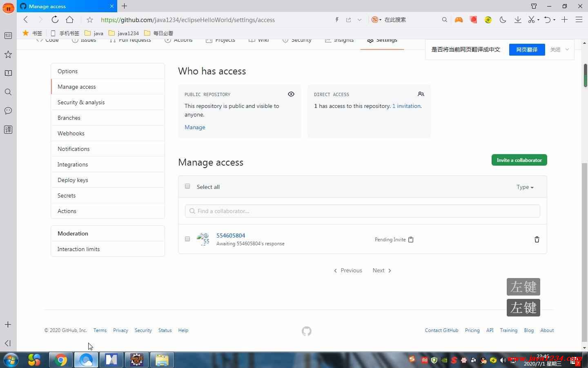Image resolution: width=588 pixels, height=368 pixels.
Task: Reload the page with refresh icon
Action: [55, 20]
